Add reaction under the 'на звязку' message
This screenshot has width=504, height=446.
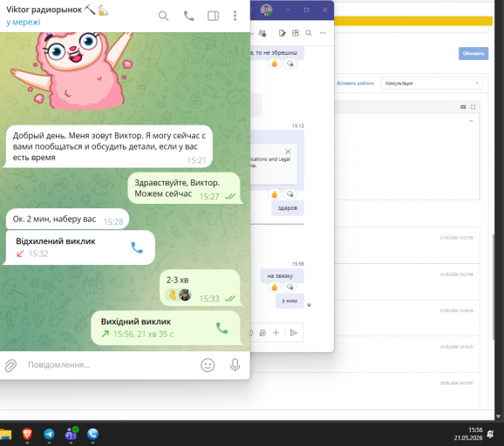coord(289,287)
